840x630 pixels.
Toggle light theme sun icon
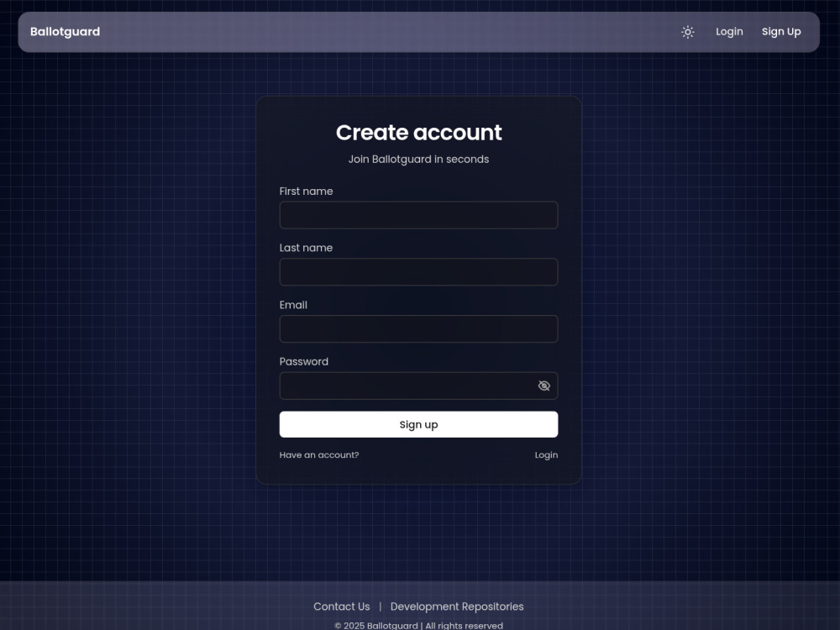[687, 32]
